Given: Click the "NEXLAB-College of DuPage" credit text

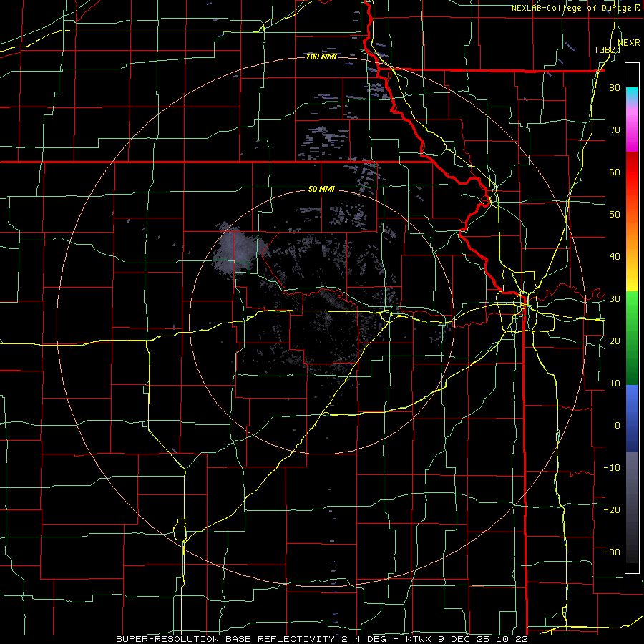Looking at the screenshot, I should tap(573, 8).
